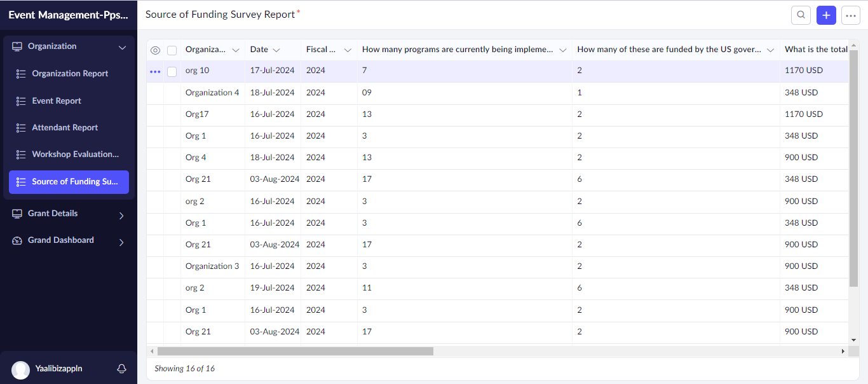Click the search magnifier icon
This screenshot has height=384, width=868.
801,15
